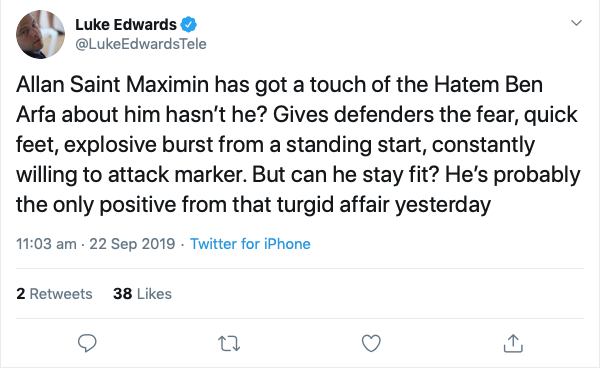Click the 11:03 am timestamp
The height and width of the screenshot is (368, 601).
tap(46, 244)
